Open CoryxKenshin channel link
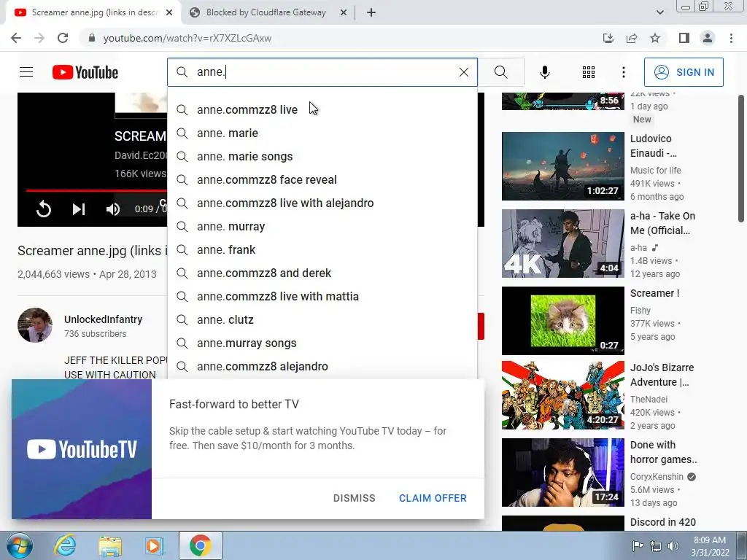Screen dimensions: 747x560 point(657,477)
